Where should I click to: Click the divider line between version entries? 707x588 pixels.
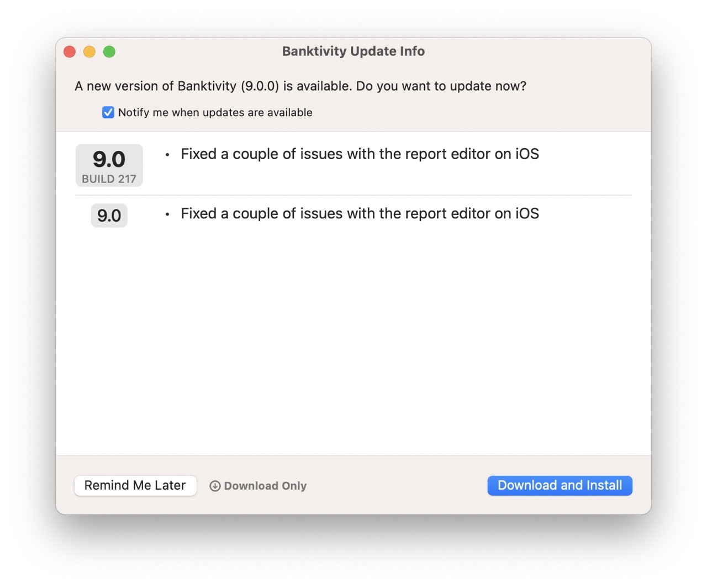[x=353, y=195]
